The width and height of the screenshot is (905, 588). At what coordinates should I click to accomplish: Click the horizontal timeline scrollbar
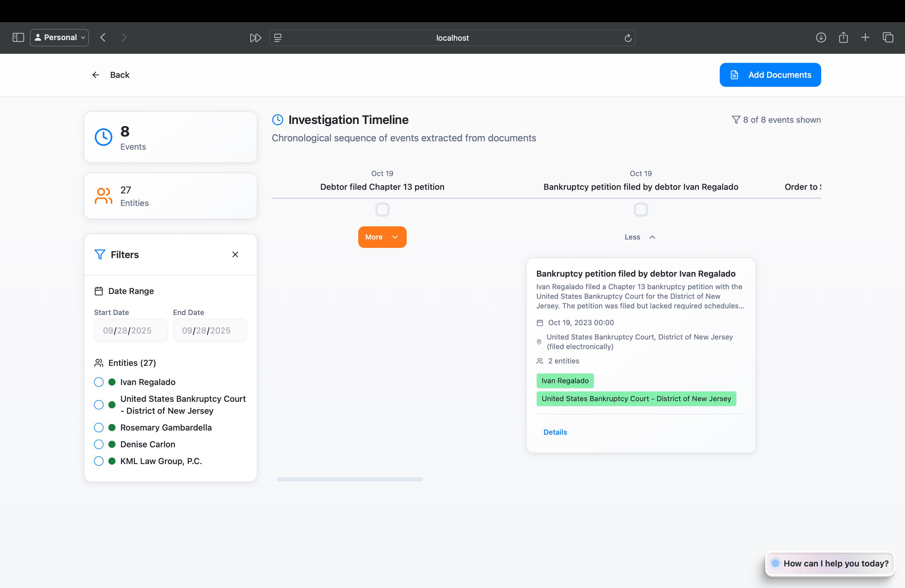pos(350,479)
